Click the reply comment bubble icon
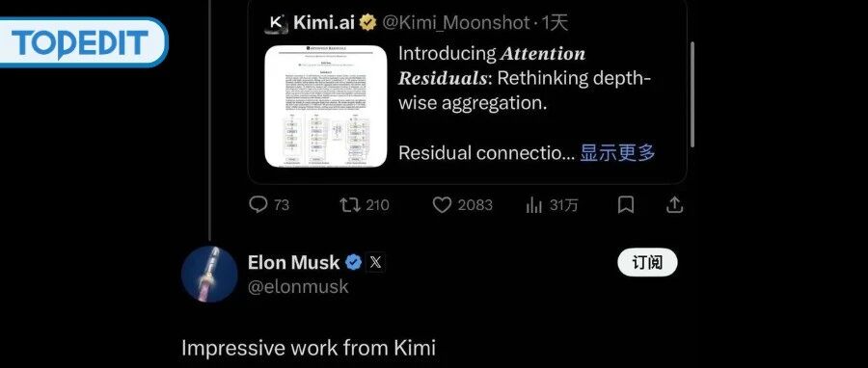This screenshot has height=368, width=868. pos(258,205)
